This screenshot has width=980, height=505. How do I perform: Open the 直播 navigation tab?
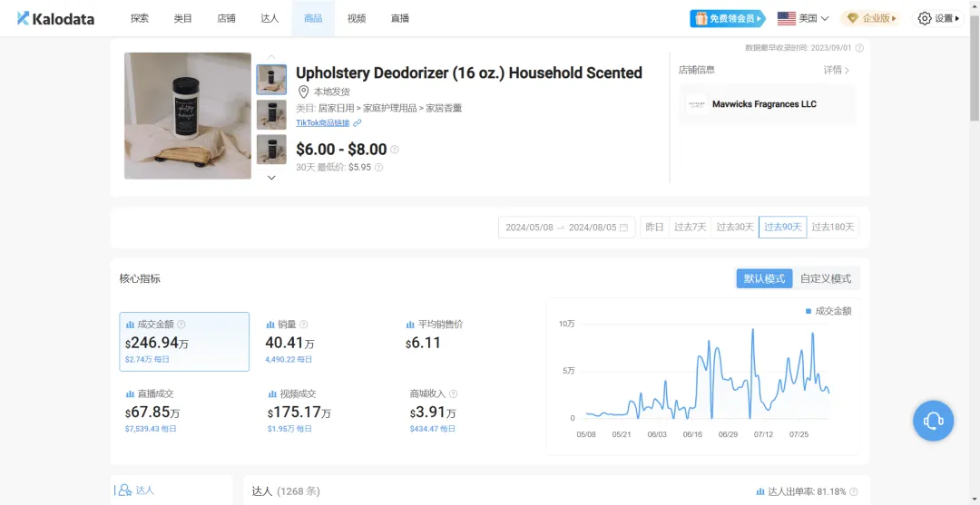(x=400, y=19)
